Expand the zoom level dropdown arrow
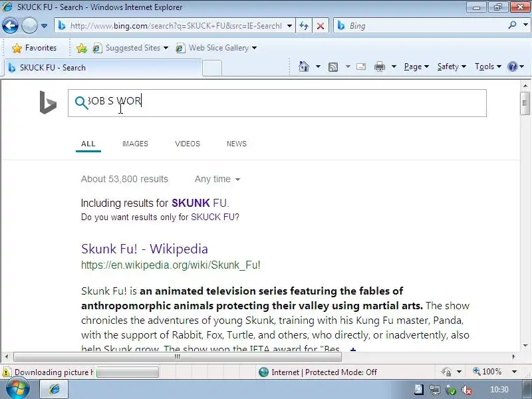532x399 pixels. tap(514, 372)
